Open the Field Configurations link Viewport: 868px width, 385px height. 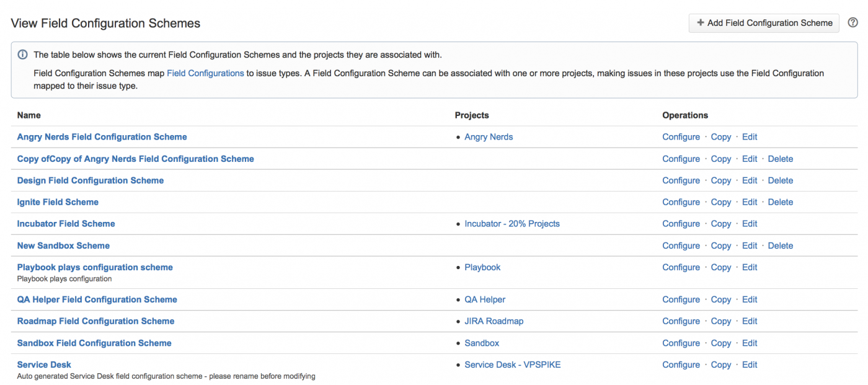pos(205,73)
